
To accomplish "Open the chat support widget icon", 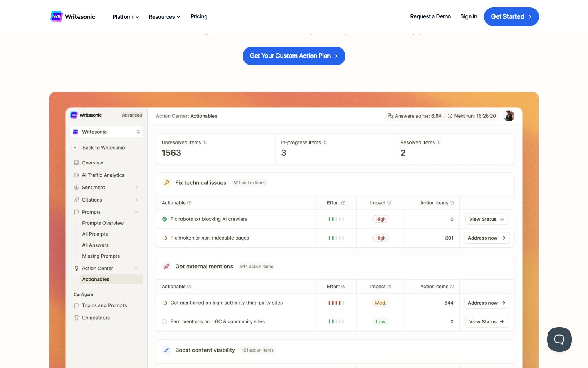I will click(x=559, y=339).
